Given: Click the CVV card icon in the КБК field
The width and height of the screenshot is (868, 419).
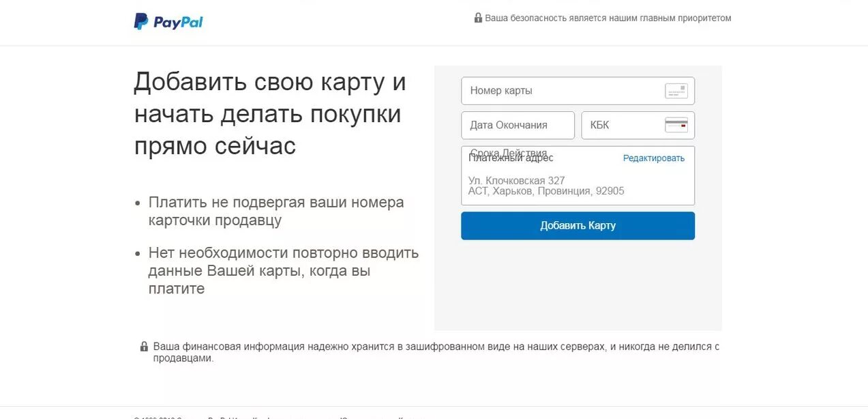Looking at the screenshot, I should tap(676, 125).
